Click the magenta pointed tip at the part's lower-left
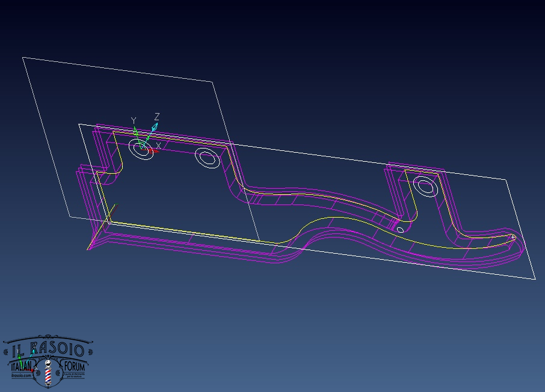The width and height of the screenshot is (545, 392). pyautogui.click(x=88, y=250)
